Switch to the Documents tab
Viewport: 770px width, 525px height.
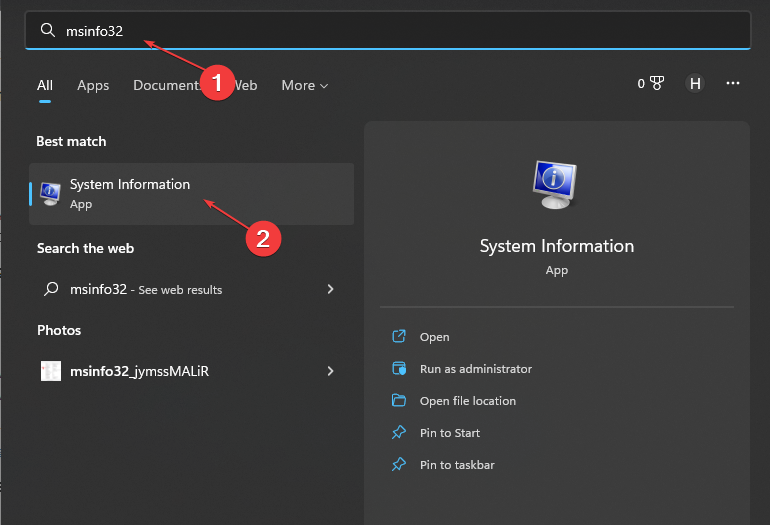(x=166, y=85)
